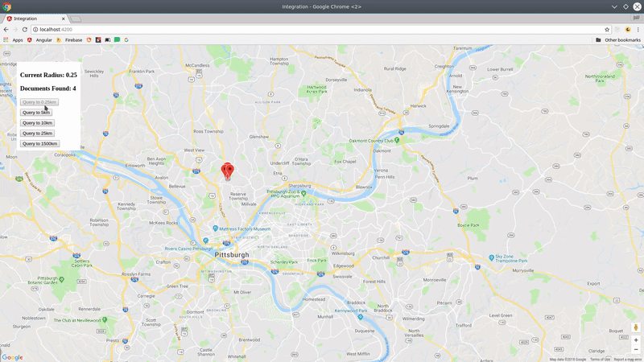Close the Integration tab
This screenshot has width=644, height=362.
point(64,19)
